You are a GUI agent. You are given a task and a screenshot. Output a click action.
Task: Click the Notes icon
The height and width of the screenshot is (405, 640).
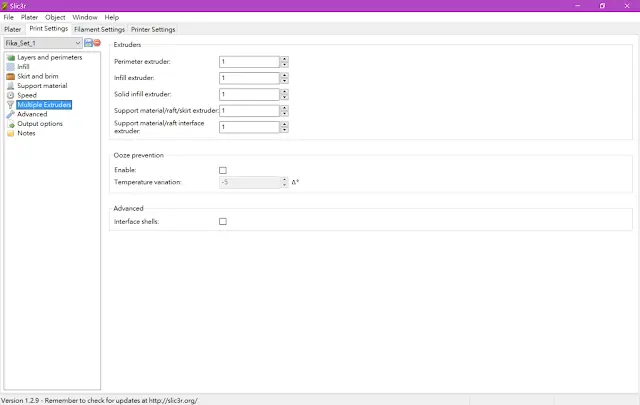pos(11,133)
